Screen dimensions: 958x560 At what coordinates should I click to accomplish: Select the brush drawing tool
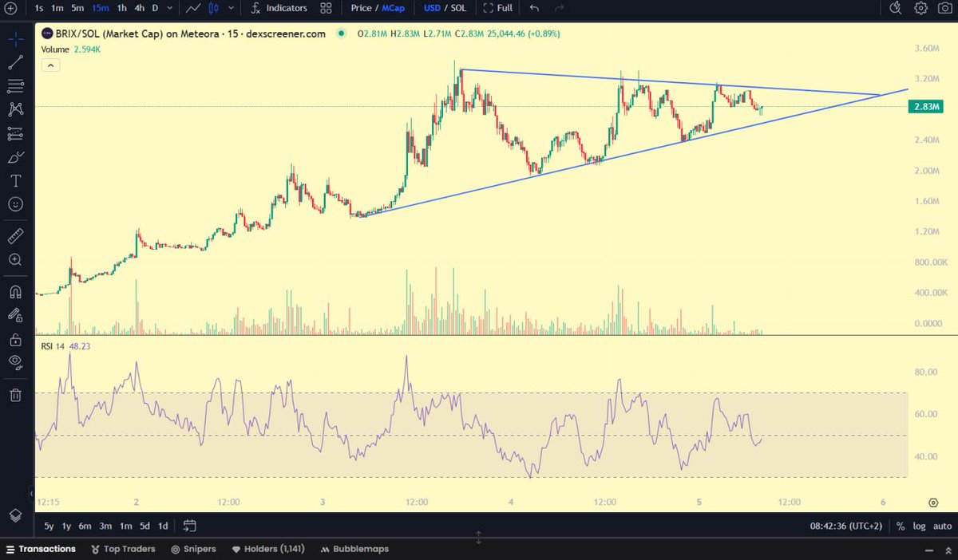click(15, 157)
